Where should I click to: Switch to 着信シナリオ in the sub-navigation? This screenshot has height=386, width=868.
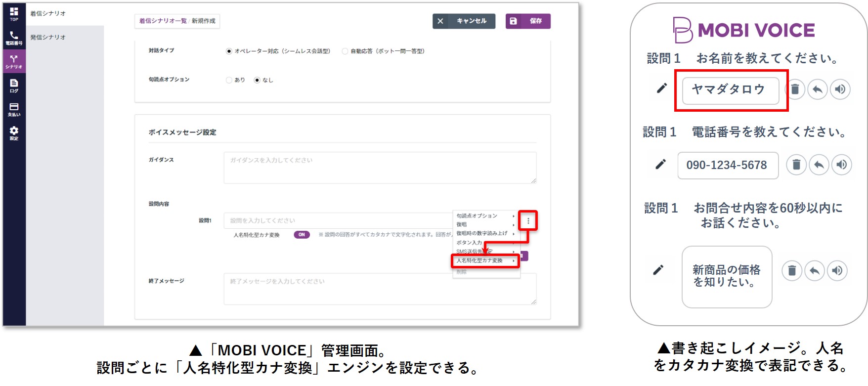pyautogui.click(x=48, y=14)
